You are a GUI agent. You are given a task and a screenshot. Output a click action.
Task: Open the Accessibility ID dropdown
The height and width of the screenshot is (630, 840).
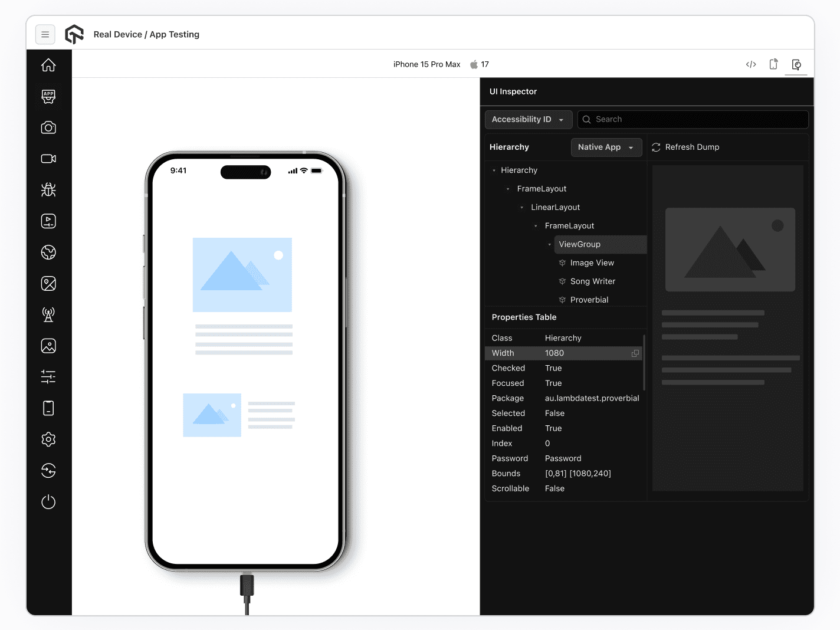pos(528,119)
